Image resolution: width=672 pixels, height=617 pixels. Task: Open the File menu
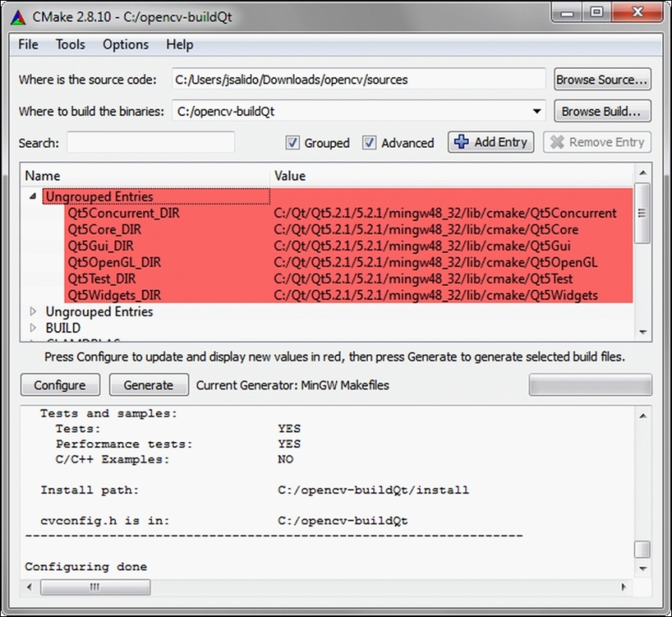(29, 45)
